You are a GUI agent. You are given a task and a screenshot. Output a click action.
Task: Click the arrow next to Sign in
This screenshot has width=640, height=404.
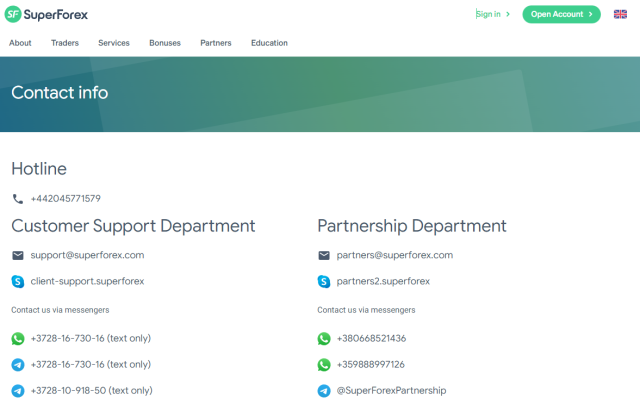(508, 14)
